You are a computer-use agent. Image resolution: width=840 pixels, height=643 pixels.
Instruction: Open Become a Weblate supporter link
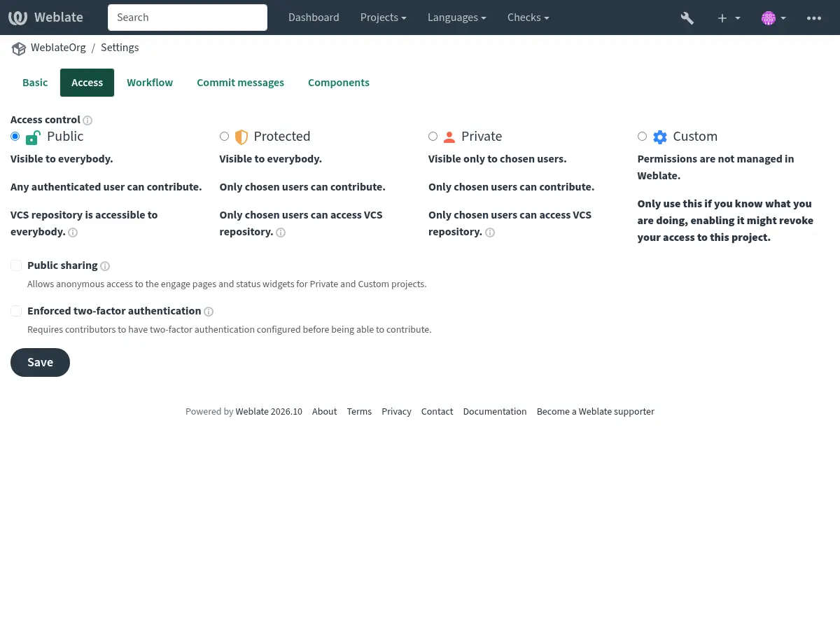click(x=596, y=412)
